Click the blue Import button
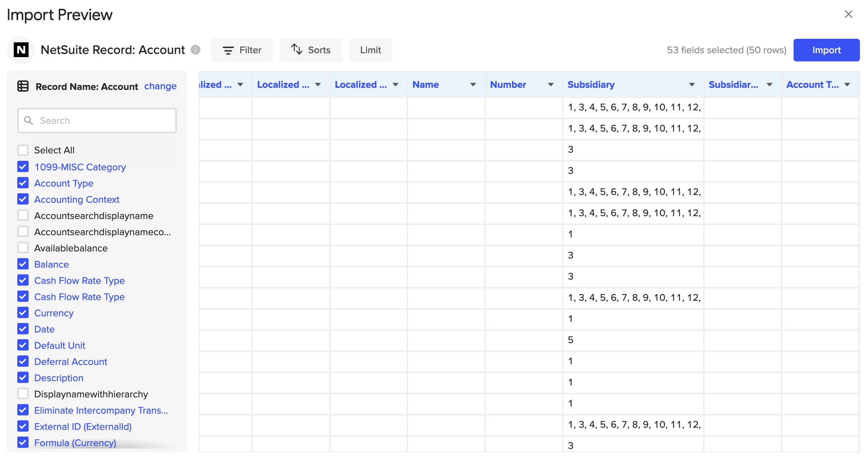The height and width of the screenshot is (457, 868). click(x=826, y=50)
